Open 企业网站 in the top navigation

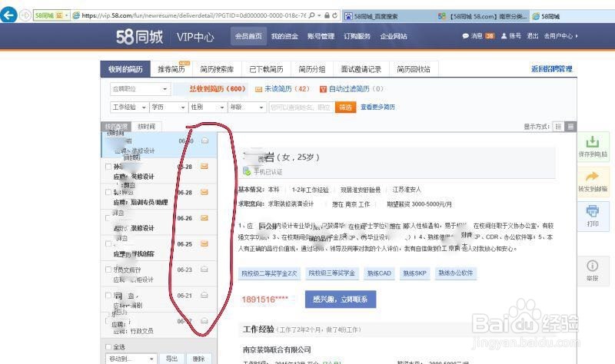[x=394, y=36]
